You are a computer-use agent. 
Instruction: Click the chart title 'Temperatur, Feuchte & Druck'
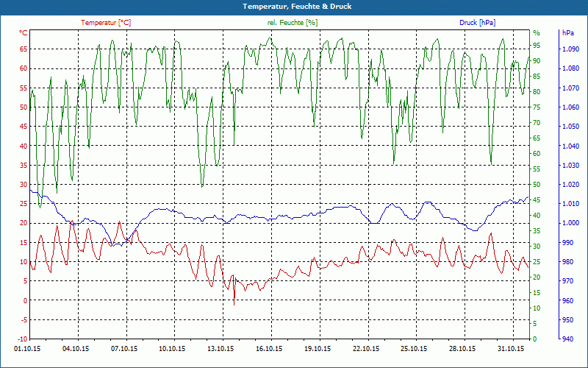pos(297,7)
